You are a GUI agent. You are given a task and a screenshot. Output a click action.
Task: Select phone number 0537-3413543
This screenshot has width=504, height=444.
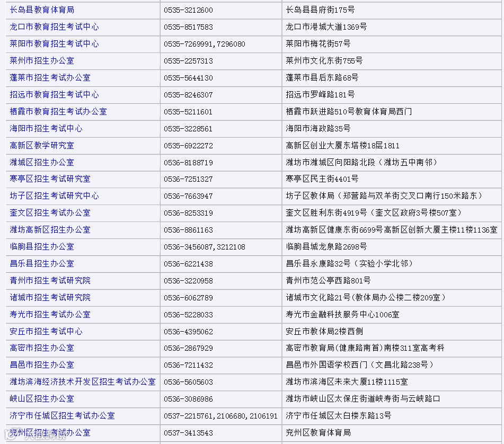tap(188, 433)
